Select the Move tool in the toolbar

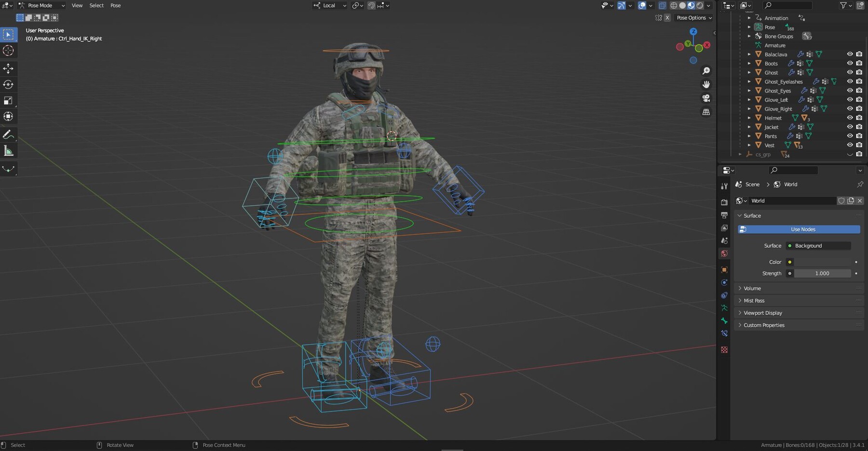point(8,68)
